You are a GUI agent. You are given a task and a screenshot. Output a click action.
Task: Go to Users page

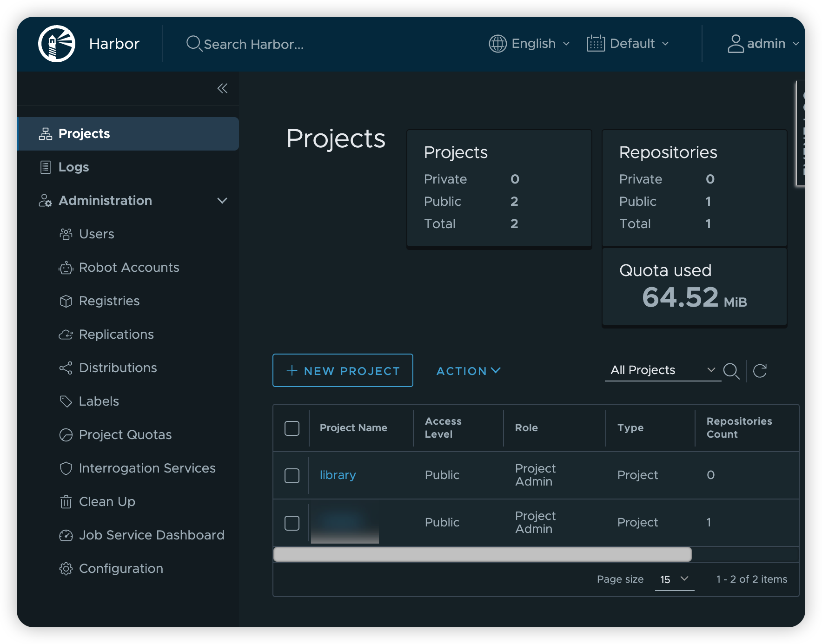96,234
